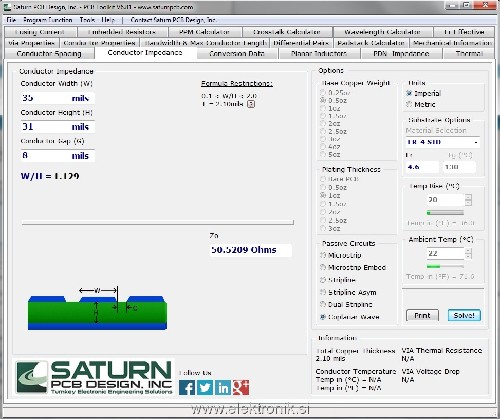The width and height of the screenshot is (500, 419).
Task: Click application icon in the title bar
Action: coord(7,7)
